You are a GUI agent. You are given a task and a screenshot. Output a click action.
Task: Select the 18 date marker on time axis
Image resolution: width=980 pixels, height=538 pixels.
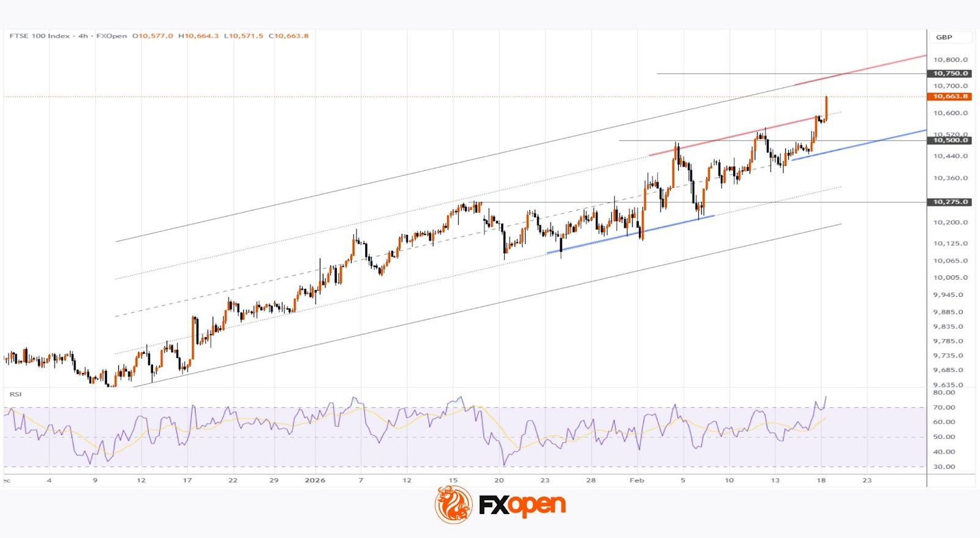821,480
